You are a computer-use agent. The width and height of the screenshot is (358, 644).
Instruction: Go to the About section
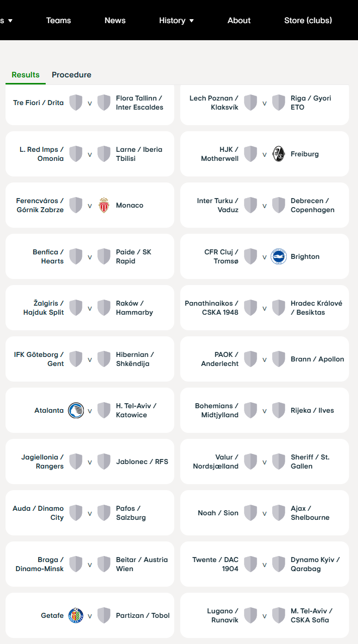pos(239,21)
